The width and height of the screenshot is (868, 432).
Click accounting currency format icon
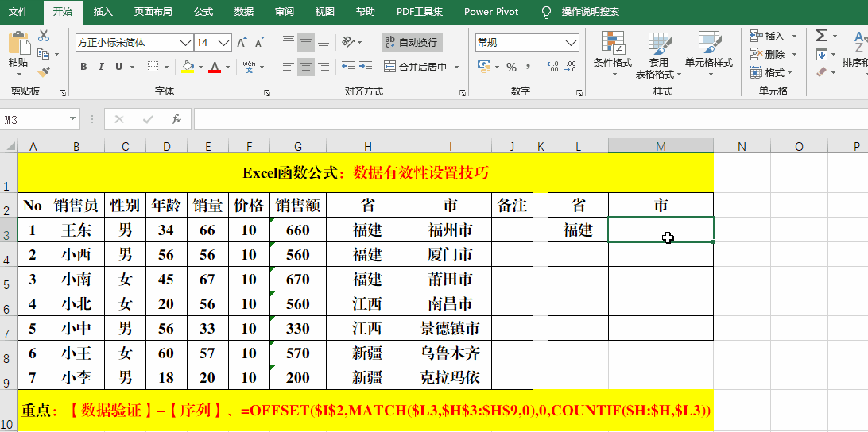[484, 67]
